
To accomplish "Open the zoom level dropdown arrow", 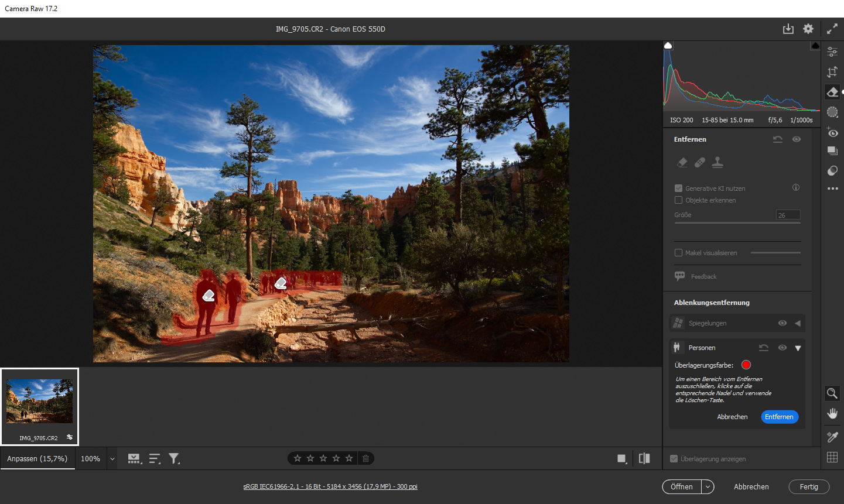I will (x=112, y=459).
